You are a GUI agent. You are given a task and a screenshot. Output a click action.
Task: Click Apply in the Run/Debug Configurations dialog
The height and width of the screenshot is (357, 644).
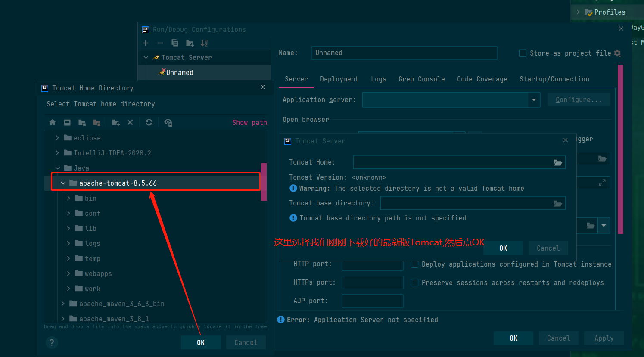coord(604,338)
